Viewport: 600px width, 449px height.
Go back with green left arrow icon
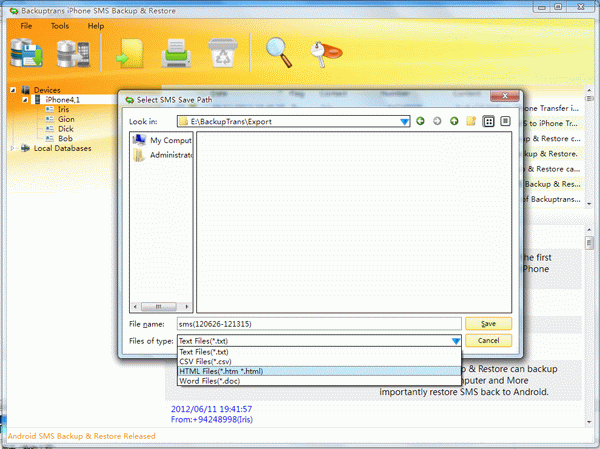420,121
